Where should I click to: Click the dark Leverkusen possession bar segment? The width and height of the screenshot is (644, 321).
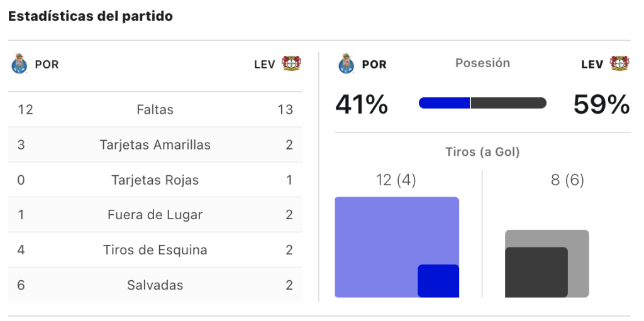508,103
